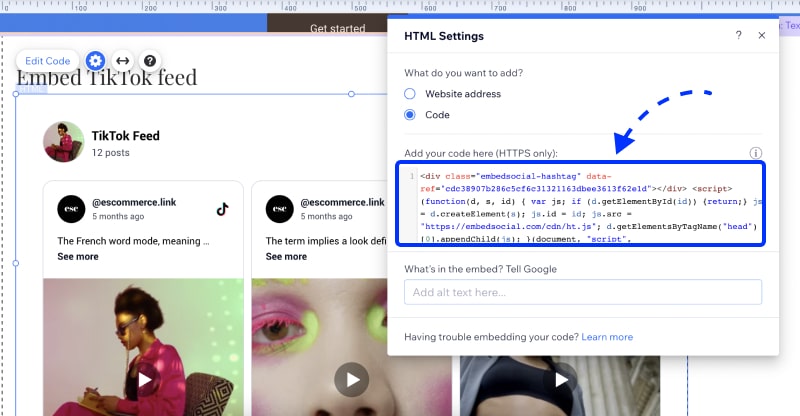Click @escommerce.link on the first post
This screenshot has width=800, height=416.
click(134, 202)
